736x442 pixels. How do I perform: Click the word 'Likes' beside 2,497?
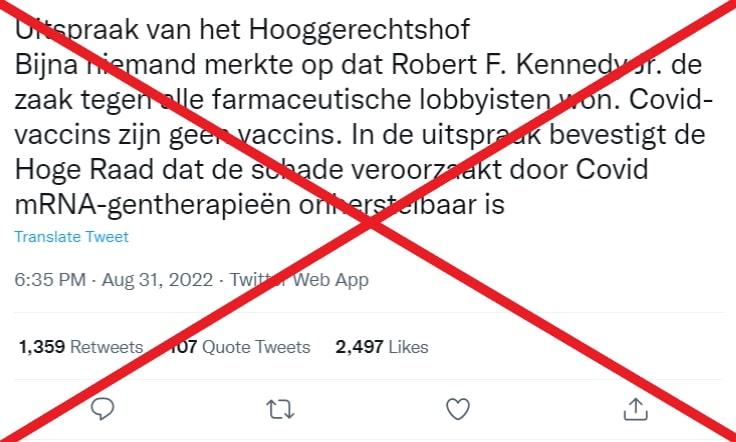coord(408,347)
